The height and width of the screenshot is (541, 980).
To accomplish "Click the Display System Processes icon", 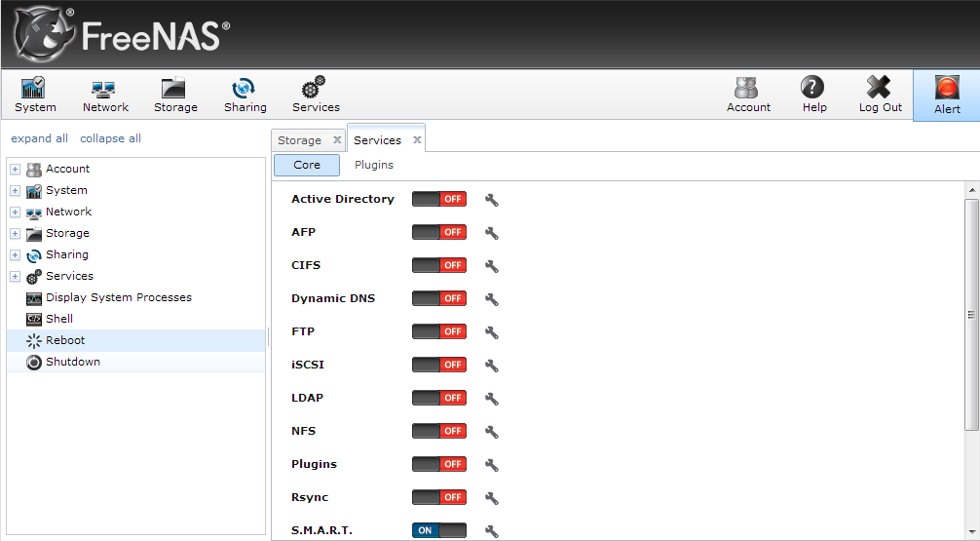I will pos(34,298).
